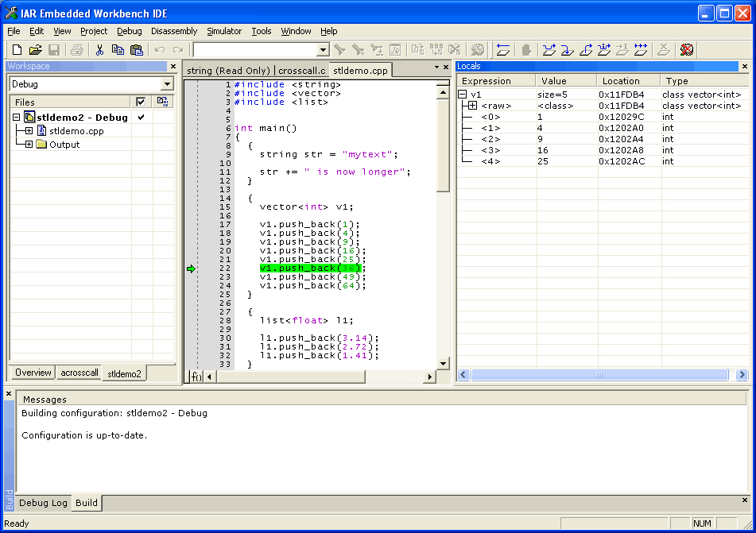Click inside the toolbar quick search field
756x533 pixels.
point(255,49)
